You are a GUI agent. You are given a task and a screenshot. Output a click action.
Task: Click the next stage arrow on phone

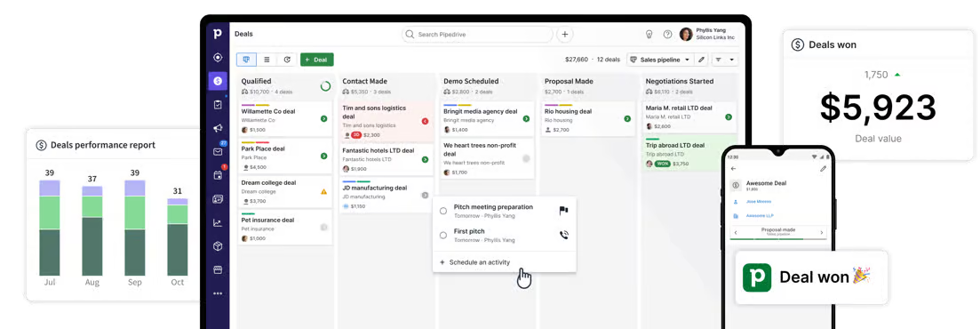[x=821, y=233]
